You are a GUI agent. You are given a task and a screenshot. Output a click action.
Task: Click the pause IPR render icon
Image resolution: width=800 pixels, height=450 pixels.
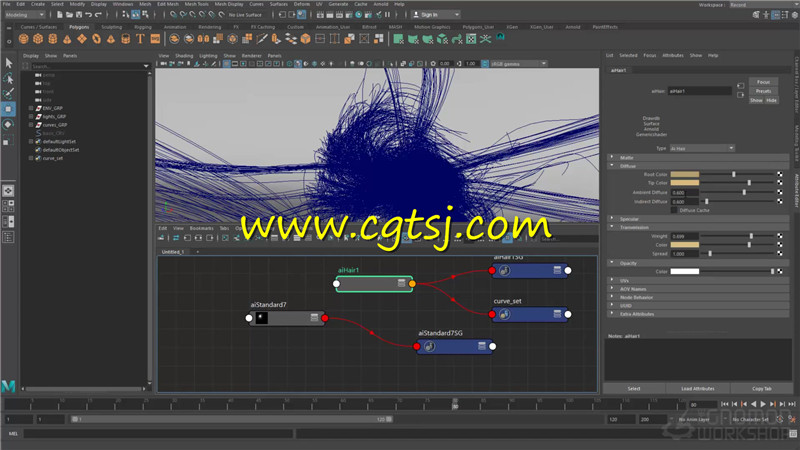pyautogui.click(x=387, y=15)
